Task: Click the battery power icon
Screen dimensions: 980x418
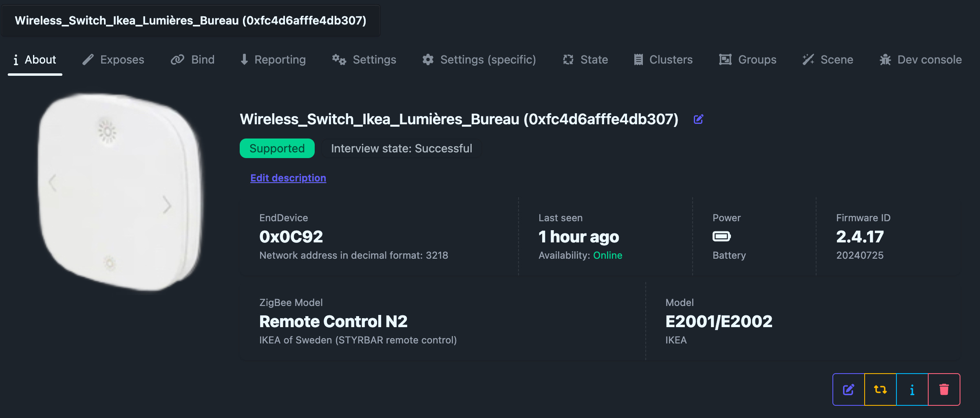Action: (x=722, y=236)
